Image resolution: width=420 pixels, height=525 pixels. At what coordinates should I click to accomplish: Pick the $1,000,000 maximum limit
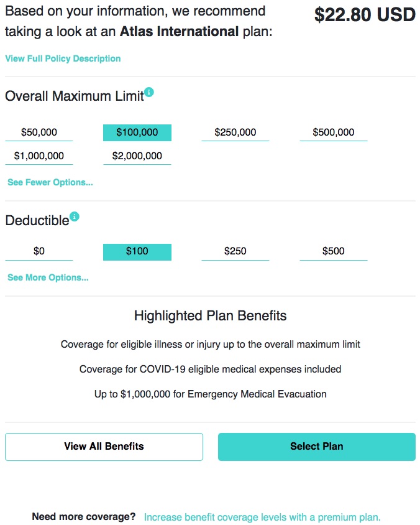(39, 156)
